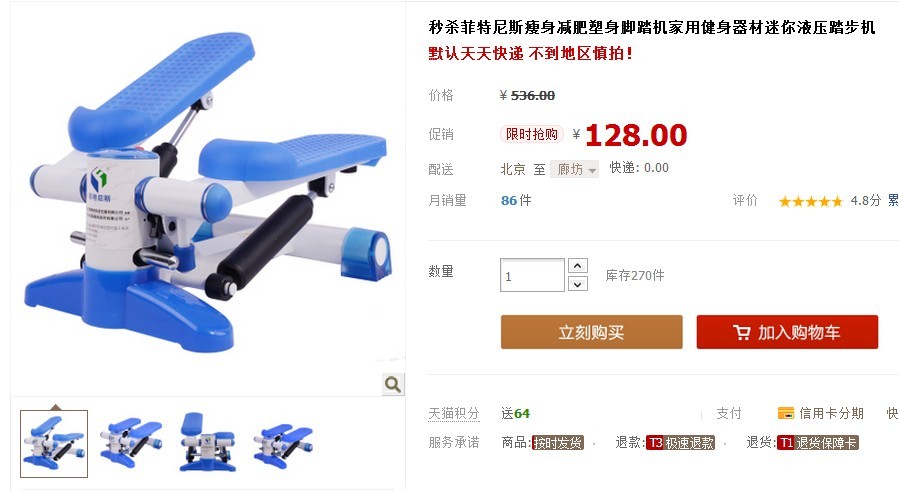Click the shopping cart icon in 加入购物车

click(x=741, y=332)
